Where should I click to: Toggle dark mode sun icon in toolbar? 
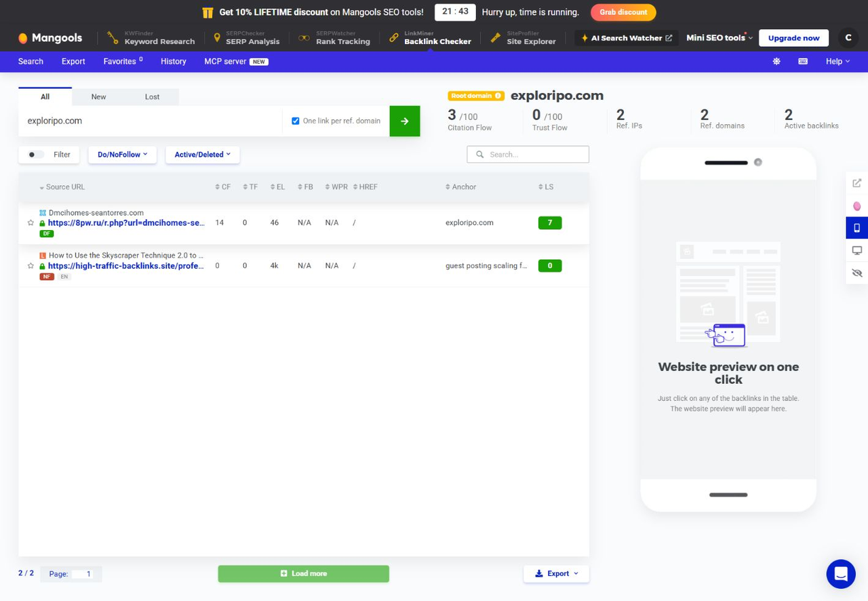[x=776, y=61]
